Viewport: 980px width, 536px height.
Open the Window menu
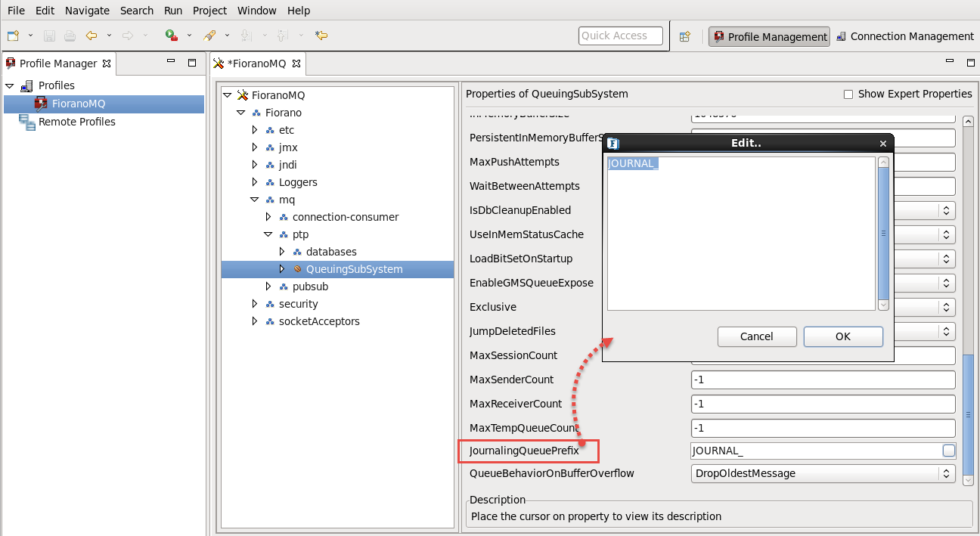[x=257, y=11]
